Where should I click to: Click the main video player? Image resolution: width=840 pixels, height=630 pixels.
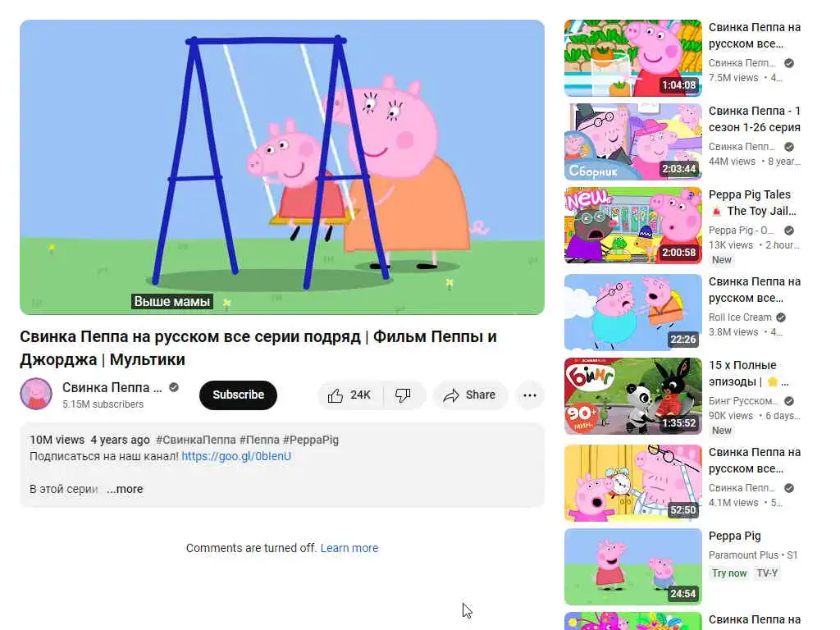pyautogui.click(x=282, y=167)
